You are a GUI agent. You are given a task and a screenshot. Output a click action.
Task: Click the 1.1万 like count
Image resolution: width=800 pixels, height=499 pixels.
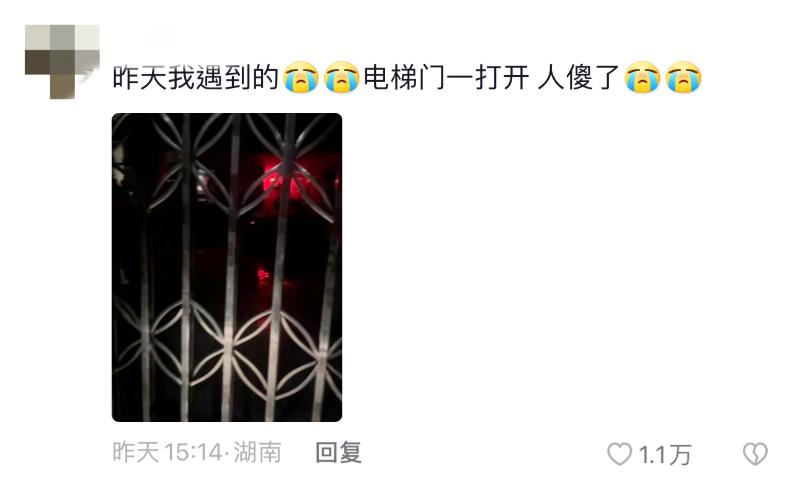[x=665, y=454]
